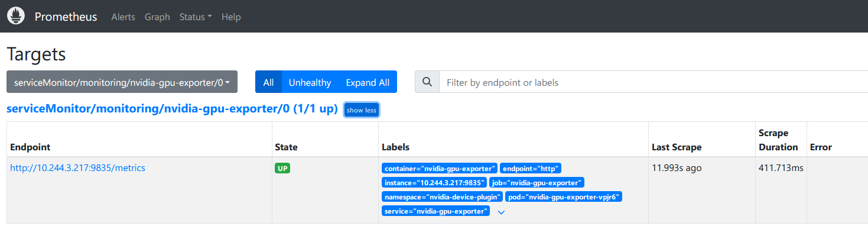Open the Help menu item
The width and height of the screenshot is (868, 229).
[x=231, y=17]
